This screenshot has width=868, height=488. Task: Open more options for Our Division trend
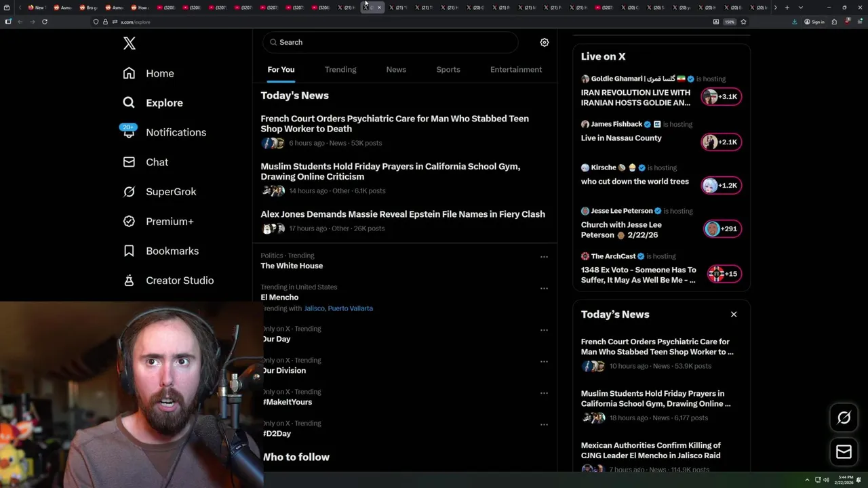tap(544, 361)
